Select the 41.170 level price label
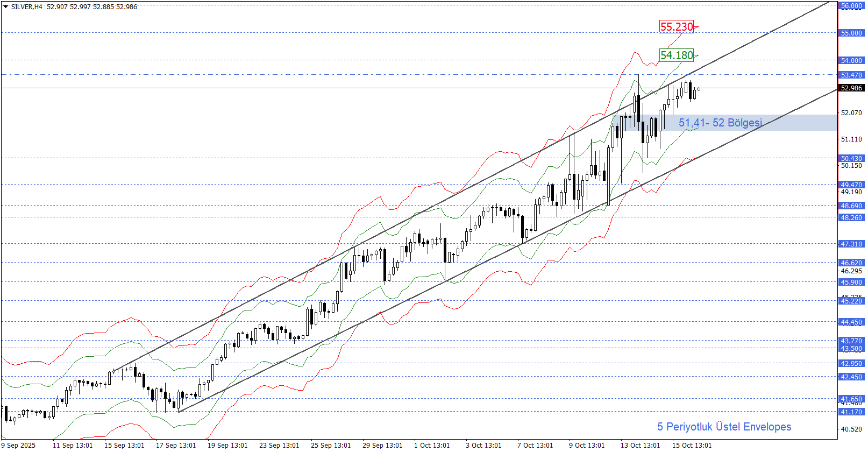Image resolution: width=868 pixels, height=452 pixels. coord(851,412)
